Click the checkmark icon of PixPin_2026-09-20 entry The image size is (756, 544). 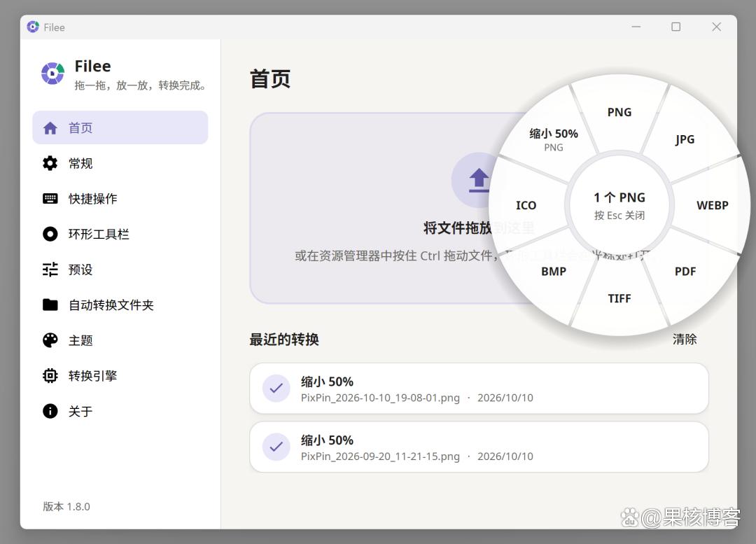(276, 447)
